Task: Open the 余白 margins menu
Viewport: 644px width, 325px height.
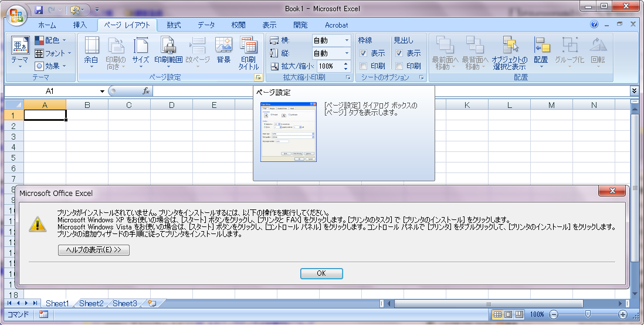Action: (91, 53)
